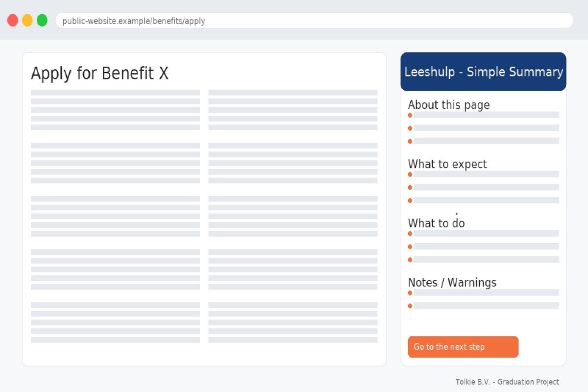Click the last orange bullet under About this page

coord(410,141)
